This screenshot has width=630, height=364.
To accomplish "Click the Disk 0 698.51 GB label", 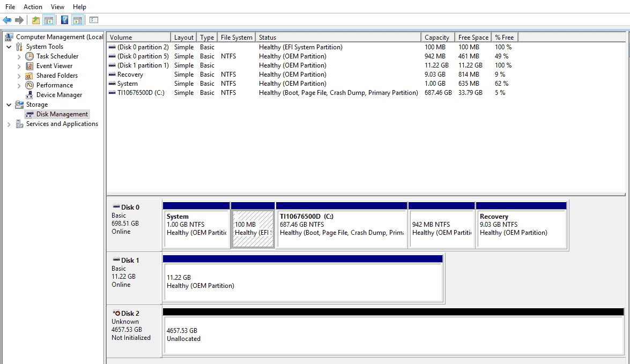I will coord(125,224).
